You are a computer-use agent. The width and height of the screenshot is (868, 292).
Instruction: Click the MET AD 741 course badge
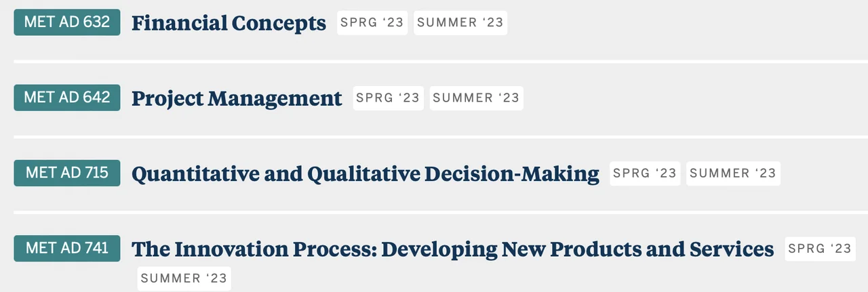click(x=66, y=248)
